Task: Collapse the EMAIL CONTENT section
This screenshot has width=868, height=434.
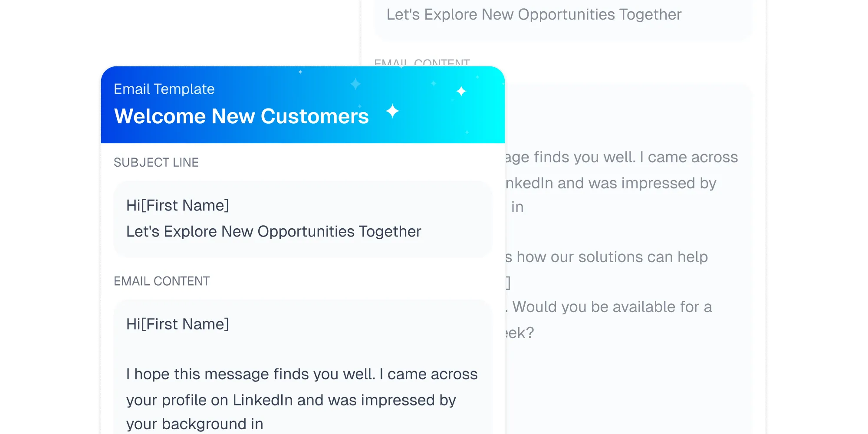Action: [161, 281]
